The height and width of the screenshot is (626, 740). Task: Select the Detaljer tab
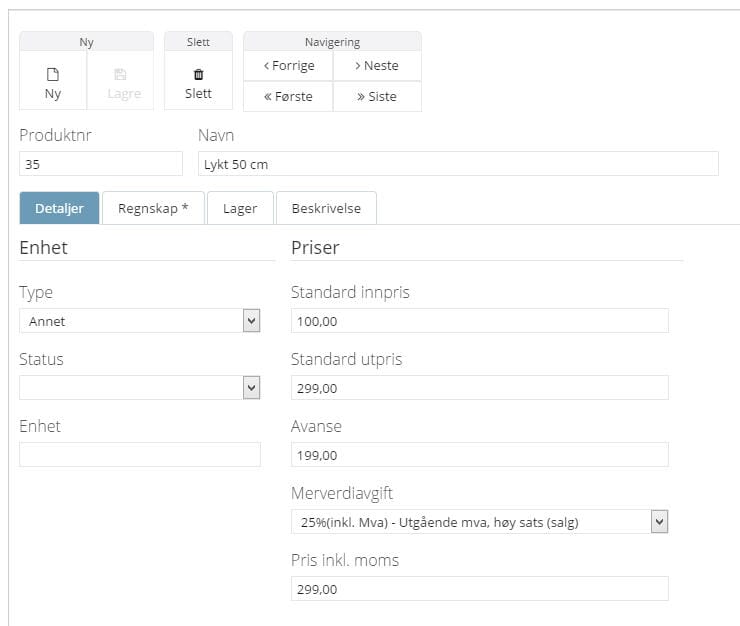(59, 209)
